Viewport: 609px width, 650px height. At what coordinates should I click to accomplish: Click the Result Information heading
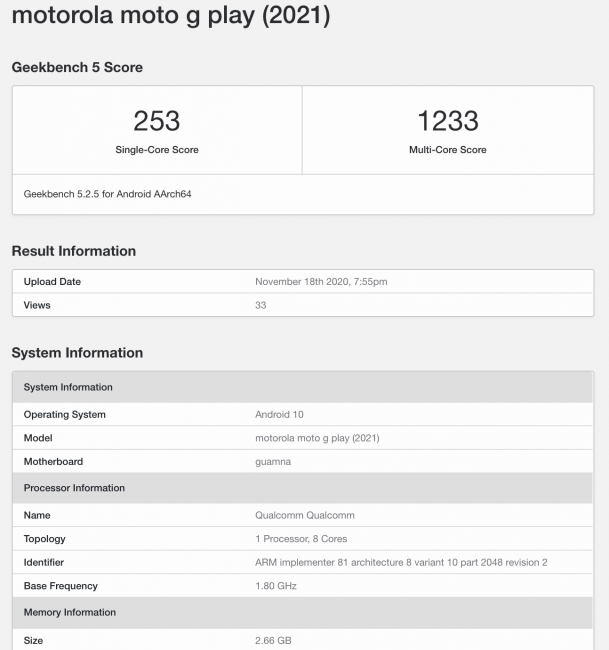[73, 251]
